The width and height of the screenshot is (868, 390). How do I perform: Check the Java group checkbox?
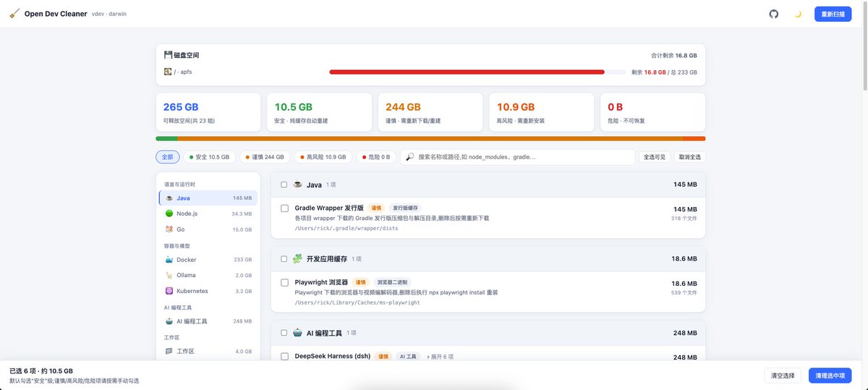(x=284, y=185)
